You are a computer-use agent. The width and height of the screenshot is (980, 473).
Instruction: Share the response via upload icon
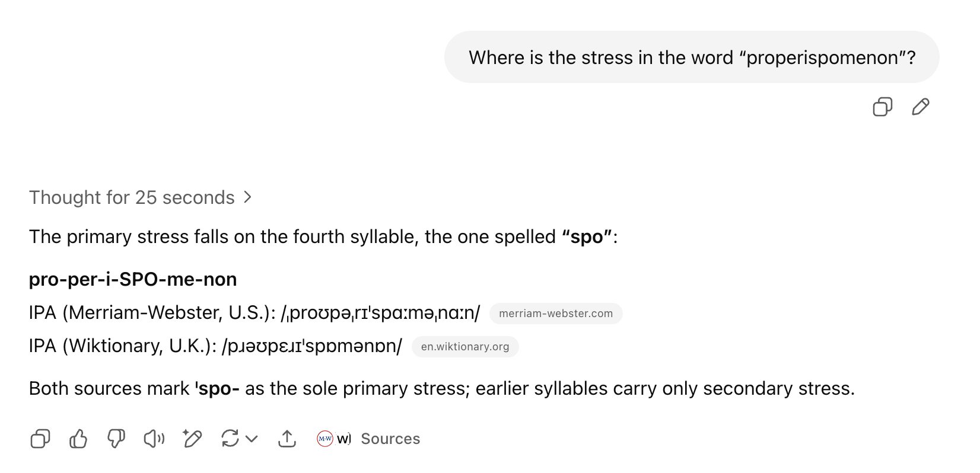pyautogui.click(x=287, y=439)
